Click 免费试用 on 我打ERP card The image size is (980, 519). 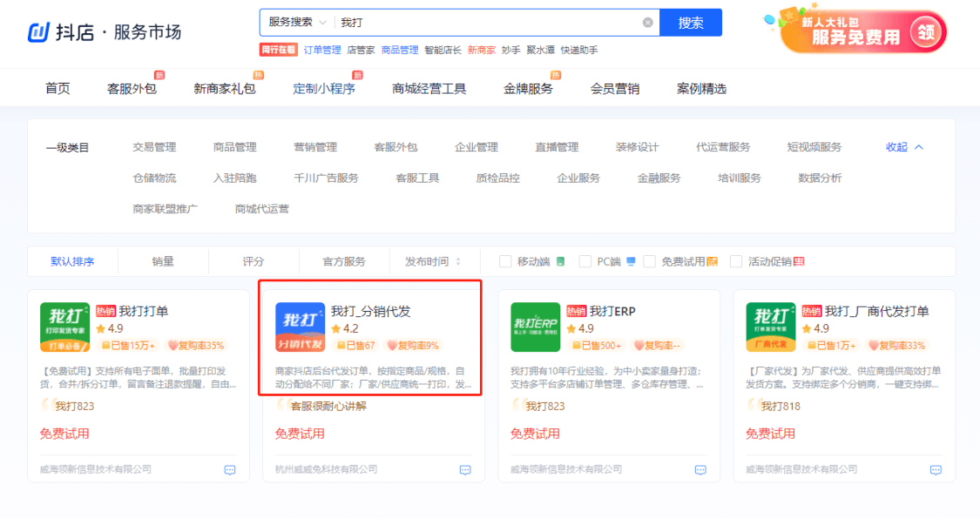click(535, 434)
